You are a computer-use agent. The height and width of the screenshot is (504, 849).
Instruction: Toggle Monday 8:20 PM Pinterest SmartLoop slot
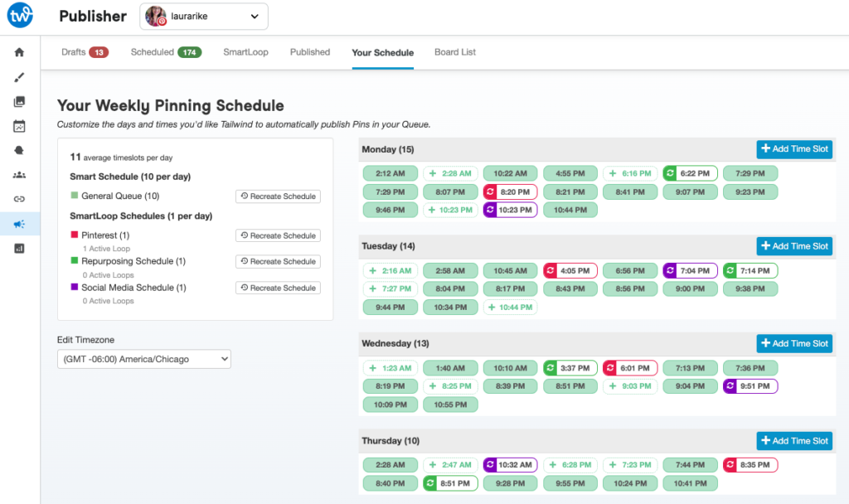511,191
